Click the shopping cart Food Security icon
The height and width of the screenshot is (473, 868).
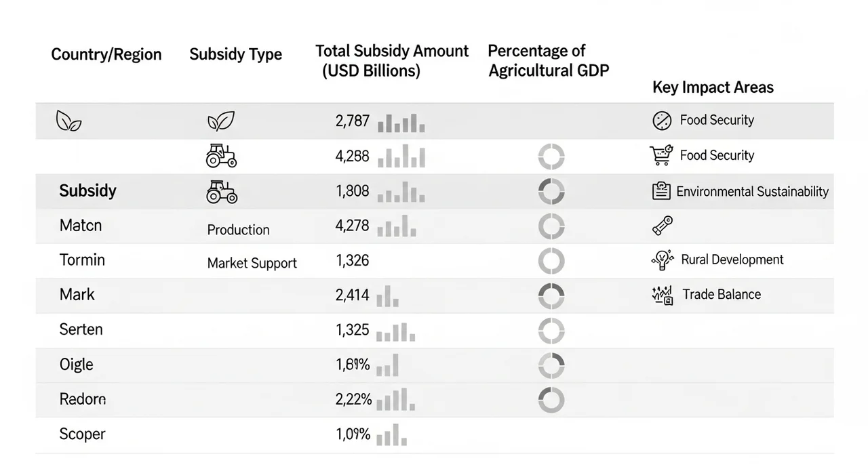tap(660, 155)
